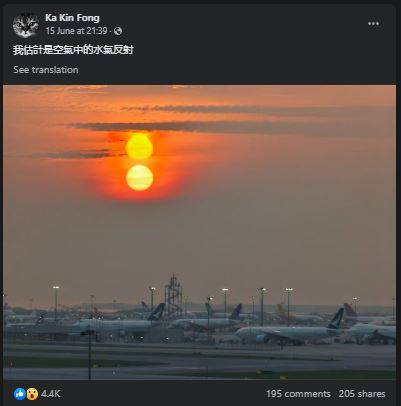
Task: Show the 195 comments
Action: pos(298,394)
